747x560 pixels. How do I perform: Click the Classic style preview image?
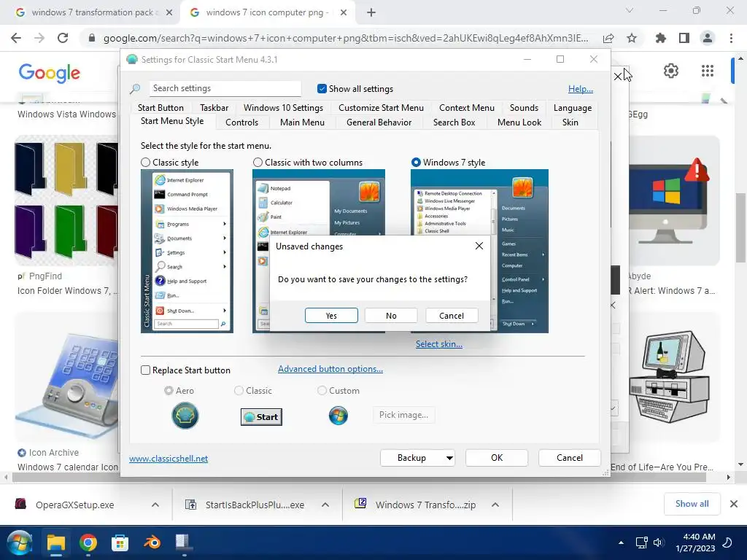(x=187, y=251)
